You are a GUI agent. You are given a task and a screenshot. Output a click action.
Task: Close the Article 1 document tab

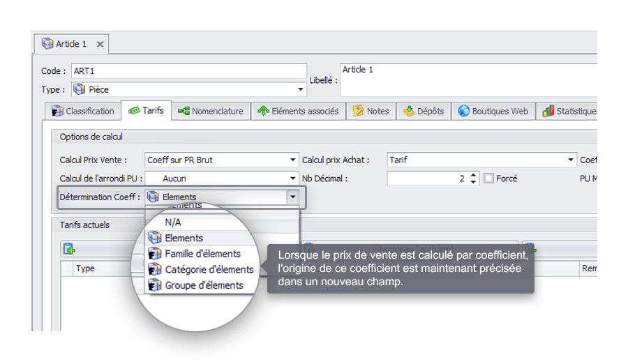point(100,44)
